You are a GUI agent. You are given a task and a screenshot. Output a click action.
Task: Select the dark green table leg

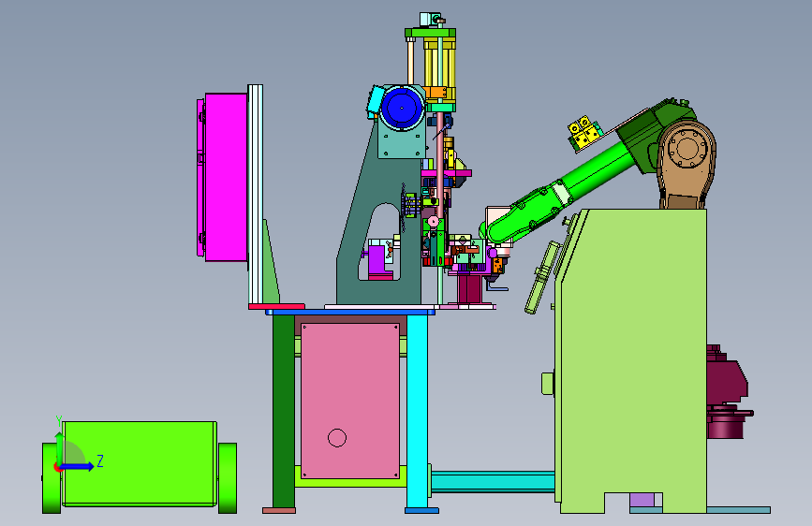[283, 411]
